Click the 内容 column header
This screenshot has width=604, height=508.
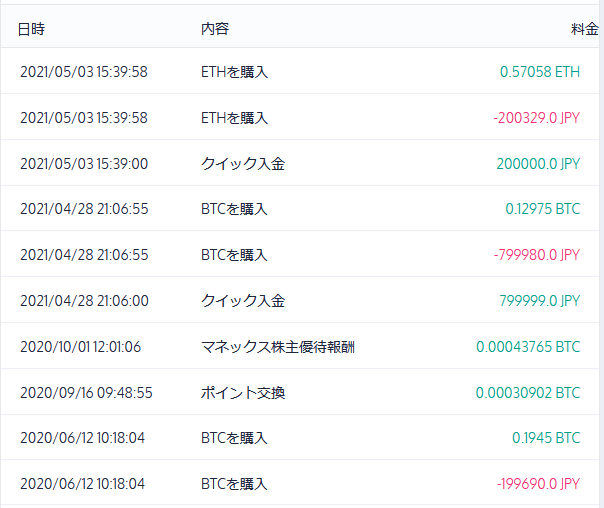point(215,29)
